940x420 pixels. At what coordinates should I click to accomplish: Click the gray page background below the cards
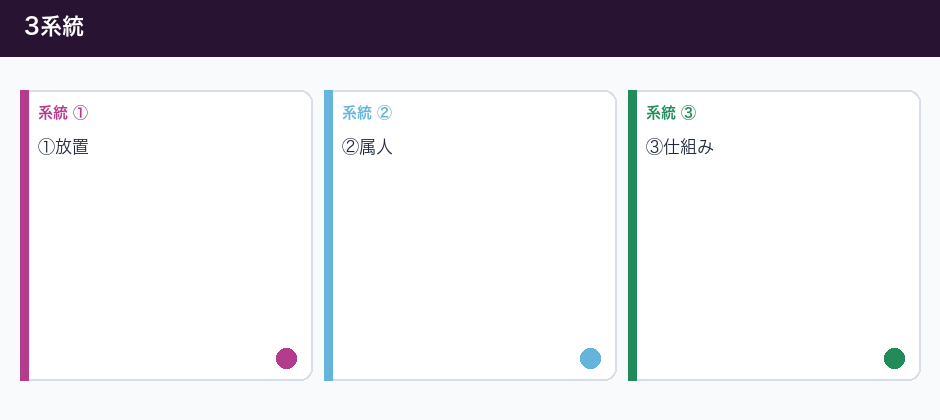470,401
